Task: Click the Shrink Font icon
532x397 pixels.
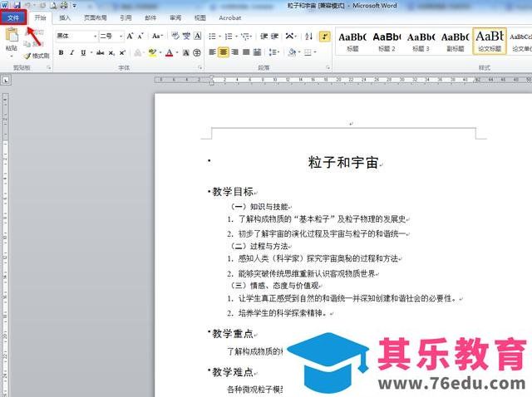Action: [x=140, y=36]
